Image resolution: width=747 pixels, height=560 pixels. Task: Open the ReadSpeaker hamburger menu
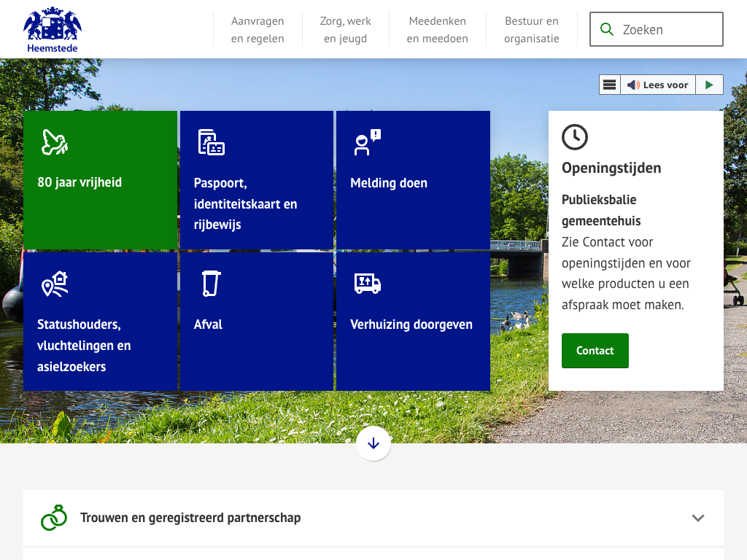coord(610,85)
